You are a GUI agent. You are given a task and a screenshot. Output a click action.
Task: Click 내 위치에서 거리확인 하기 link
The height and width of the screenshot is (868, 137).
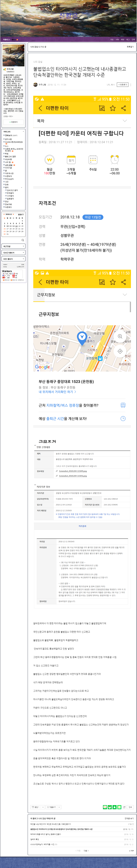tap(57, 392)
